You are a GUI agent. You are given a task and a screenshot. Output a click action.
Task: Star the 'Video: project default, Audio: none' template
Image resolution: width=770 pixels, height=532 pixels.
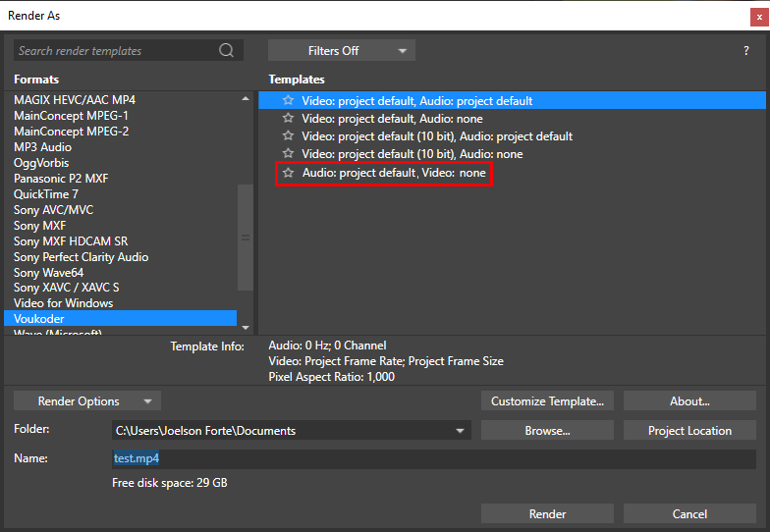[288, 119]
